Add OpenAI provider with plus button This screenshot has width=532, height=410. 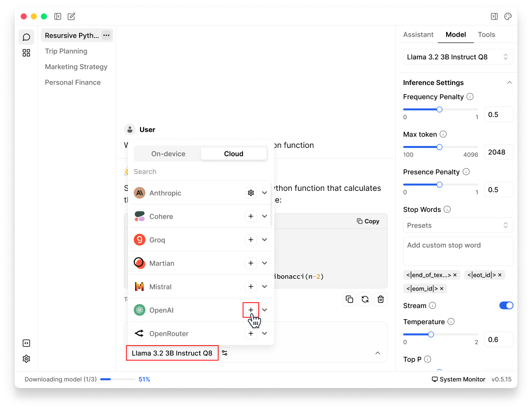pos(251,310)
